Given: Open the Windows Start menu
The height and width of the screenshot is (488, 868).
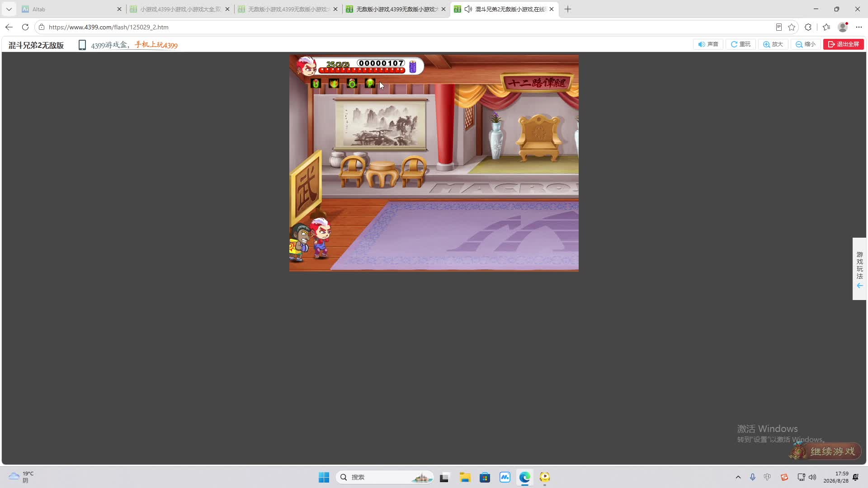Looking at the screenshot, I should point(324,477).
